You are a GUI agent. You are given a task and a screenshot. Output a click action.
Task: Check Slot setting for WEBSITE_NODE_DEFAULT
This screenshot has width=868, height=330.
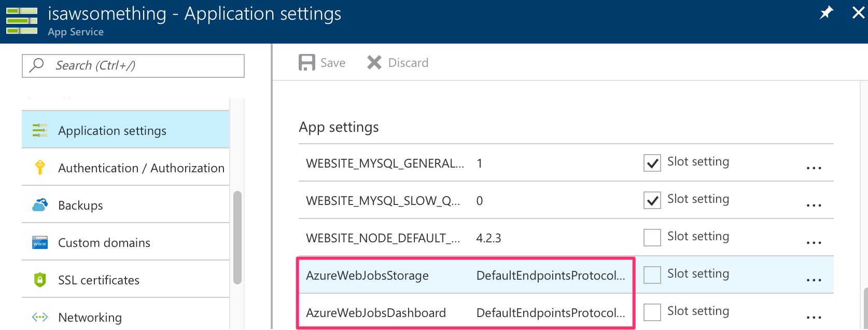(x=652, y=238)
